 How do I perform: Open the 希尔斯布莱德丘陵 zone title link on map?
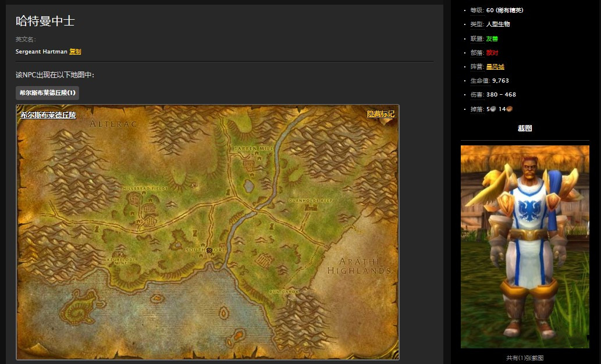pos(48,115)
